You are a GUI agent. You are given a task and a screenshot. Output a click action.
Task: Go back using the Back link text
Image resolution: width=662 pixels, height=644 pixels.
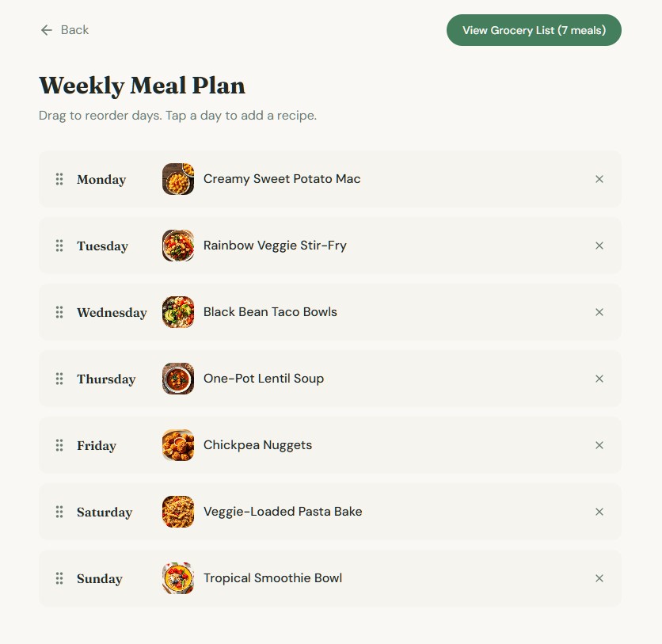point(74,30)
